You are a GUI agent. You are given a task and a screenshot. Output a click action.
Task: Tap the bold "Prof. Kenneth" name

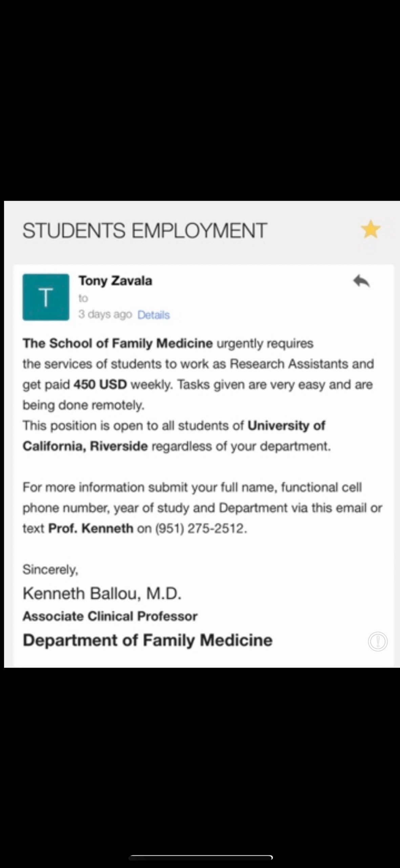point(91,528)
